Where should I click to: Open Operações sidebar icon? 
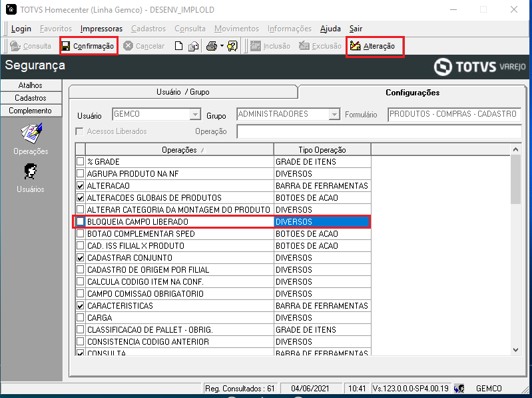[31, 133]
